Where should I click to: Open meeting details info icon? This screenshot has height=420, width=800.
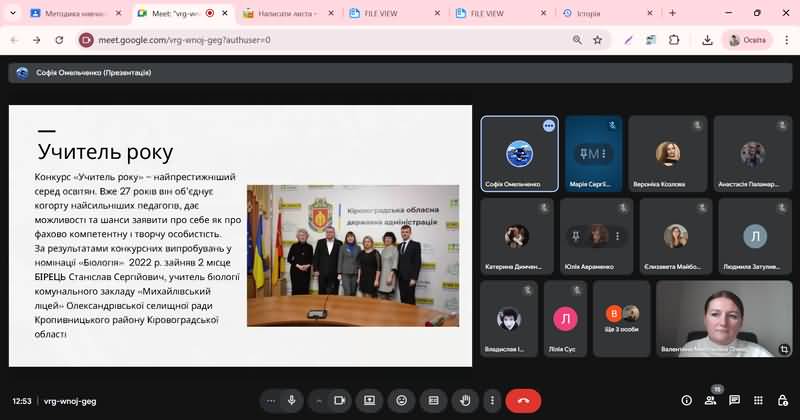click(686, 400)
